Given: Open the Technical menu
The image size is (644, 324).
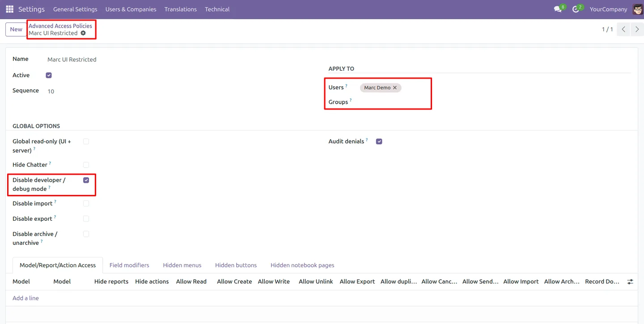Looking at the screenshot, I should pos(217,9).
